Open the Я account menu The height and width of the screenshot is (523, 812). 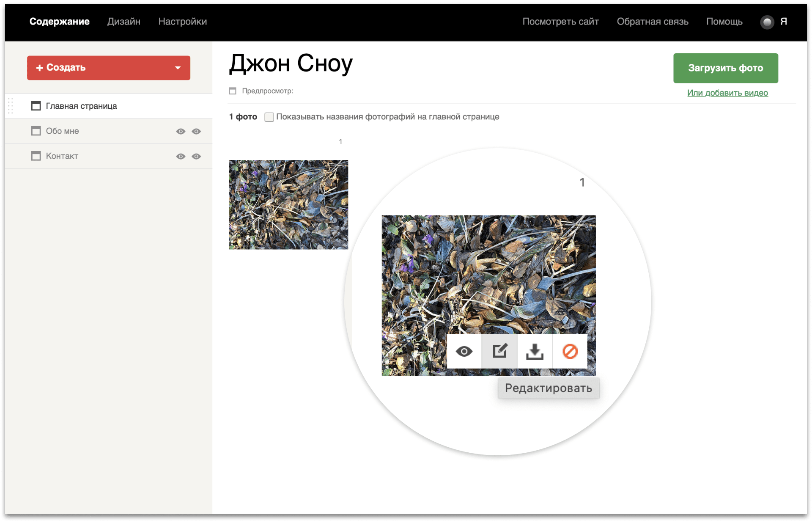783,22
